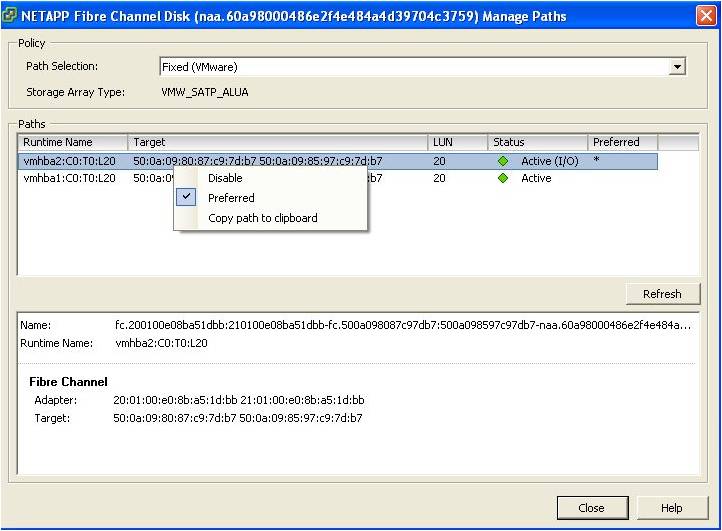
Task: Click green diamond icon of vmhba1 path
Action: coord(502,178)
